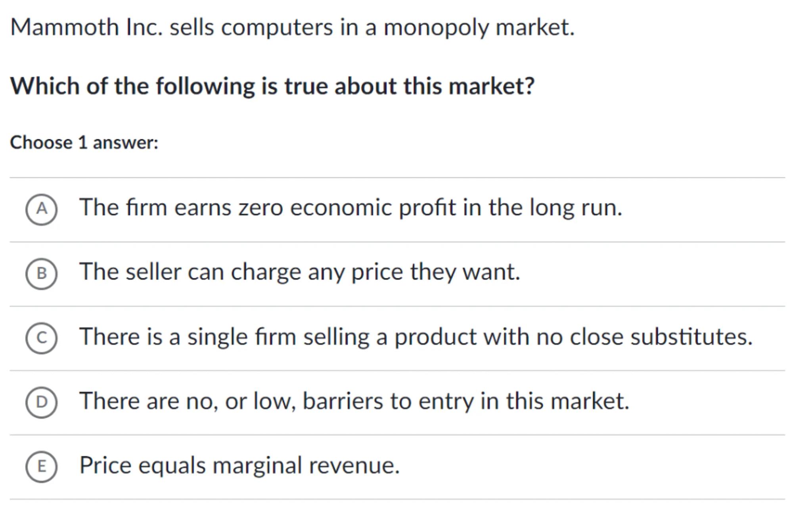This screenshot has width=812, height=532.
Task: Click the word 'barriers' in option D
Action: [343, 401]
